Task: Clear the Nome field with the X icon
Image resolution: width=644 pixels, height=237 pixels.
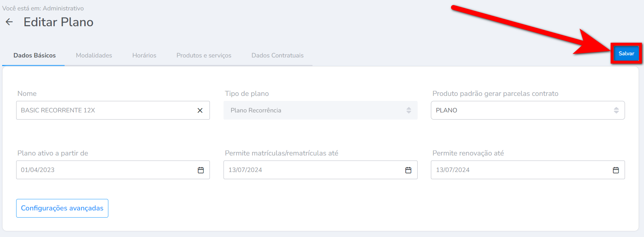Action: [x=200, y=111]
